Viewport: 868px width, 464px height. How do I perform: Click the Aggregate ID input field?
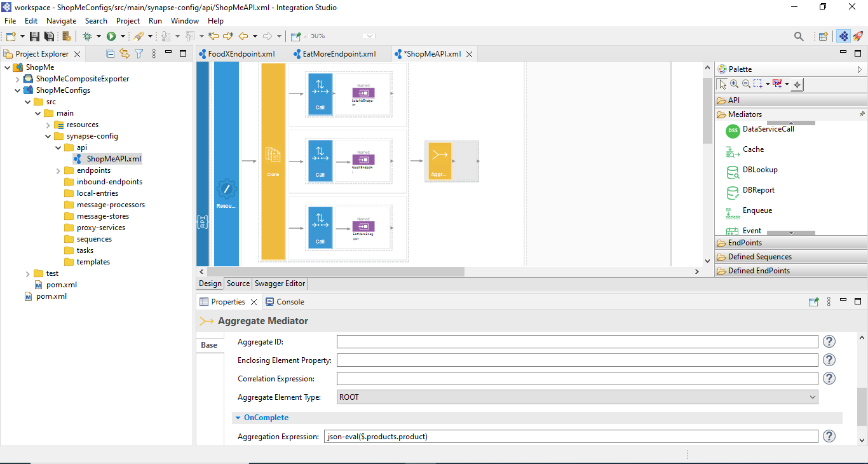(577, 342)
